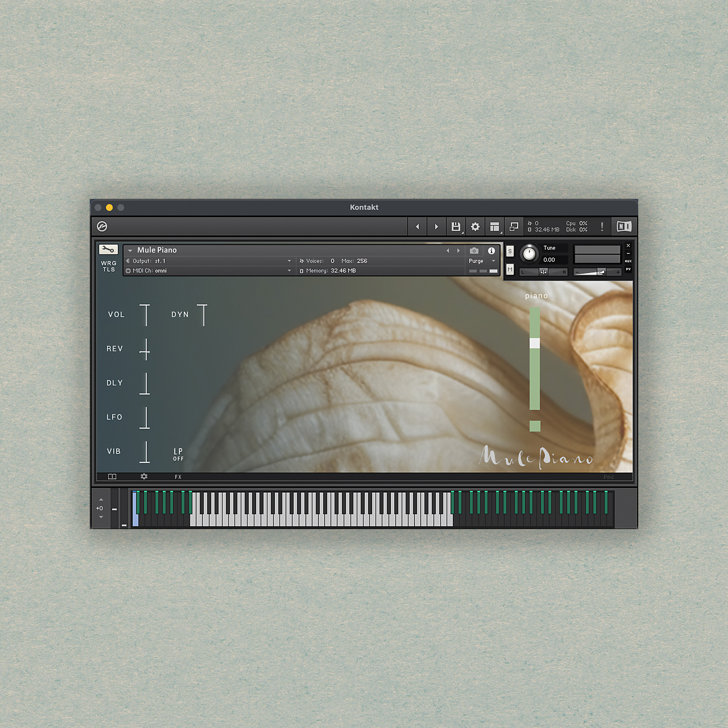Click the exclamation panic button
The image size is (728, 728).
(x=602, y=226)
